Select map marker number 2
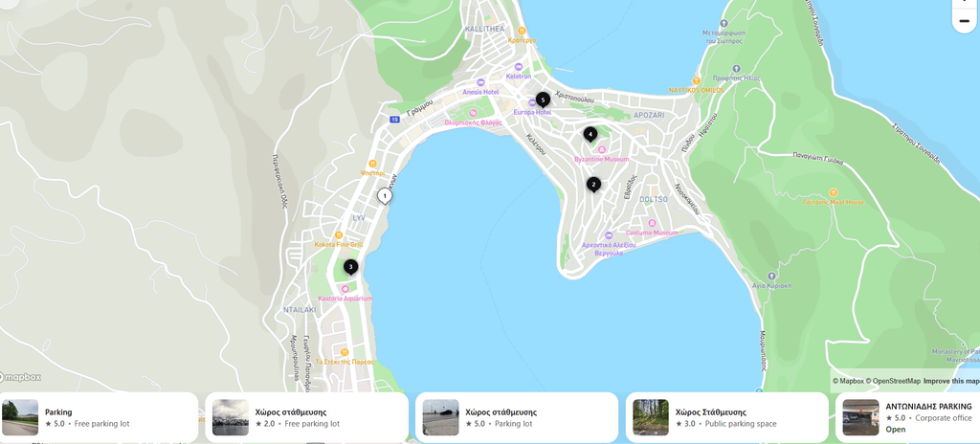The height and width of the screenshot is (444, 980). click(x=593, y=185)
